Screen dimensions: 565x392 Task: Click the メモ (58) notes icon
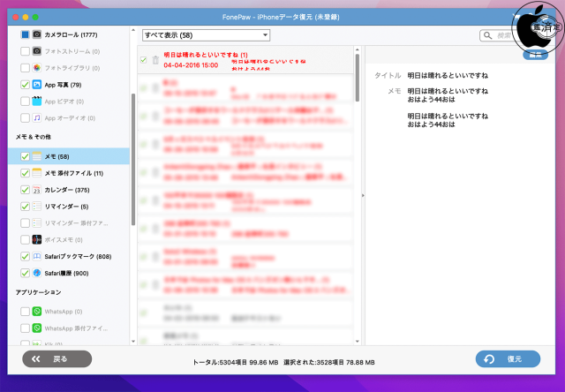[37, 156]
